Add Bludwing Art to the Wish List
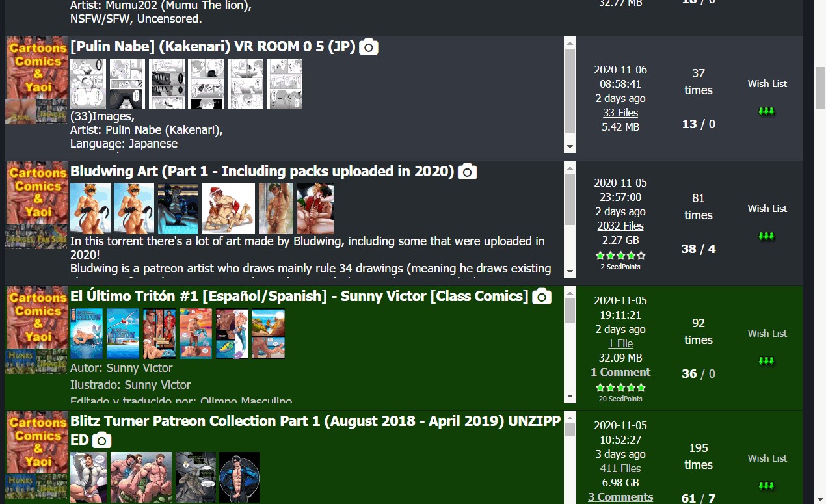 click(x=766, y=208)
